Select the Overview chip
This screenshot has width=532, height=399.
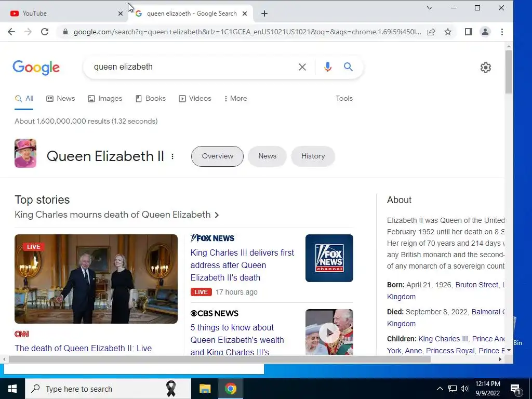[x=217, y=156]
